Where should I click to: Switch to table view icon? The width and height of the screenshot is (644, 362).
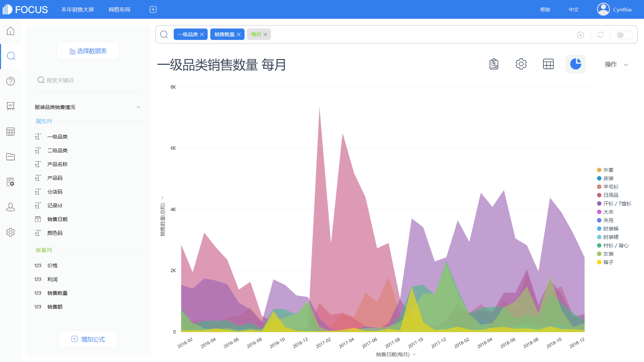coord(548,64)
